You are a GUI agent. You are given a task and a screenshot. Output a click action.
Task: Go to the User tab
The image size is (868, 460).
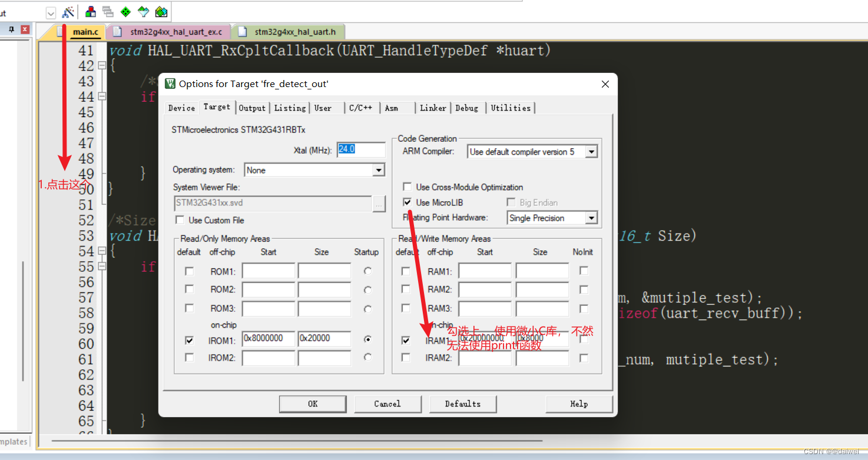pos(323,108)
